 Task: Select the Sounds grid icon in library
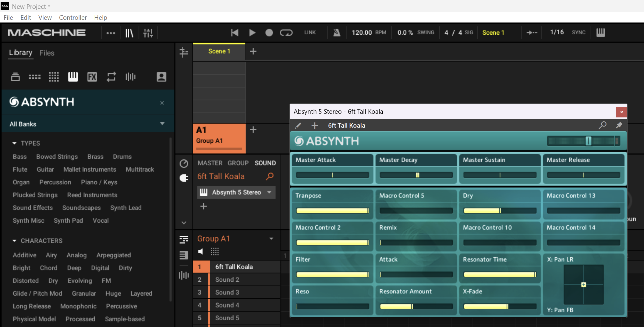click(x=54, y=77)
